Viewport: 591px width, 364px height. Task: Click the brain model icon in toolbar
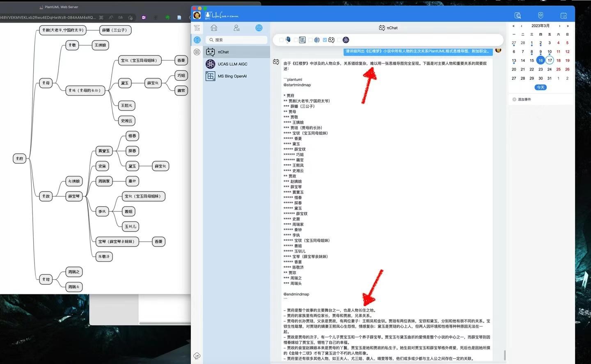click(x=317, y=40)
